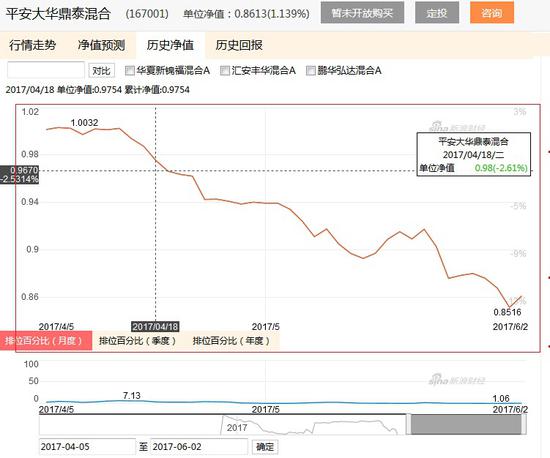Click the 定投 button

437,13
